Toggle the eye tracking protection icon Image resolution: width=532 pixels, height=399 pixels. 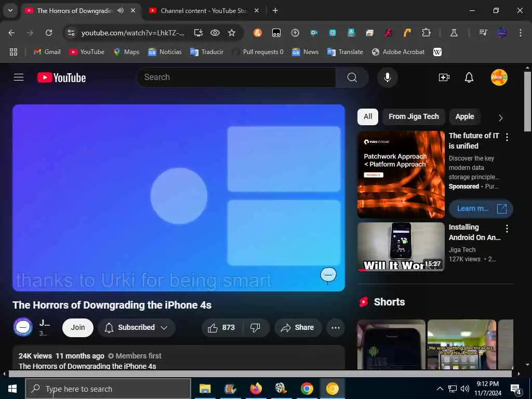pos(215,33)
